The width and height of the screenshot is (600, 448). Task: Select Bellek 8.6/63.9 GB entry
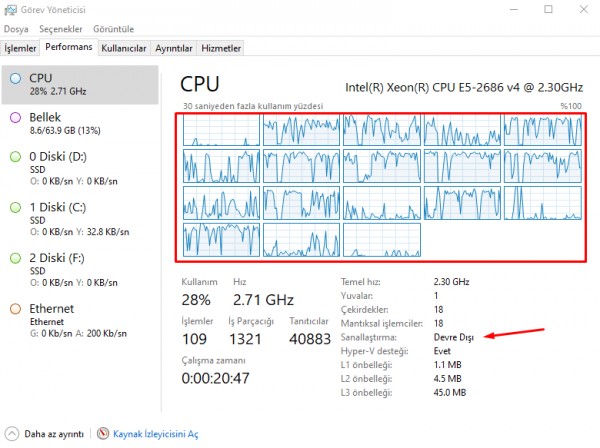[80, 123]
